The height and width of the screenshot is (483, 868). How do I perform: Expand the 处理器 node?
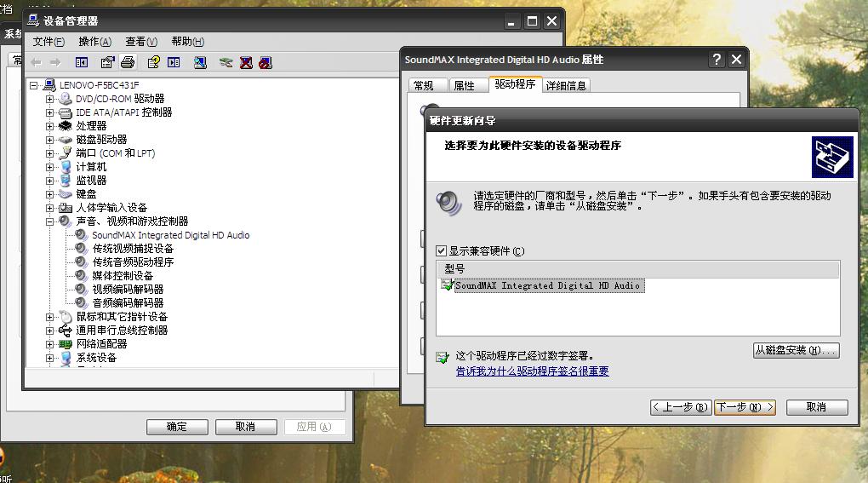tap(50, 126)
